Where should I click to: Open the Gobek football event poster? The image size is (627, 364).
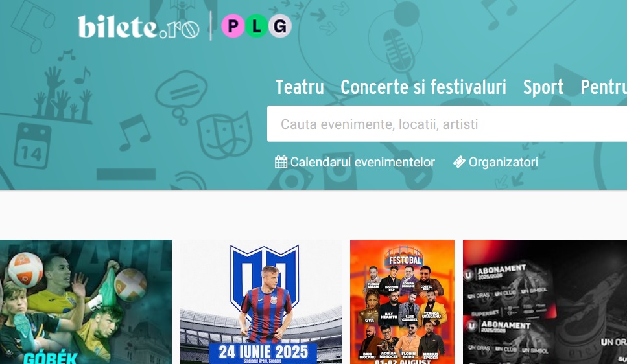86,302
